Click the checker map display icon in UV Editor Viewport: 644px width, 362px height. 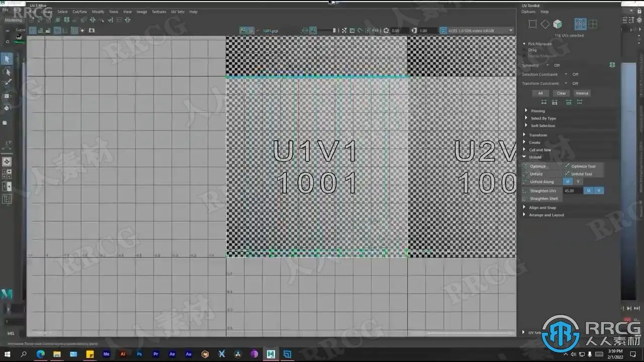(x=251, y=31)
